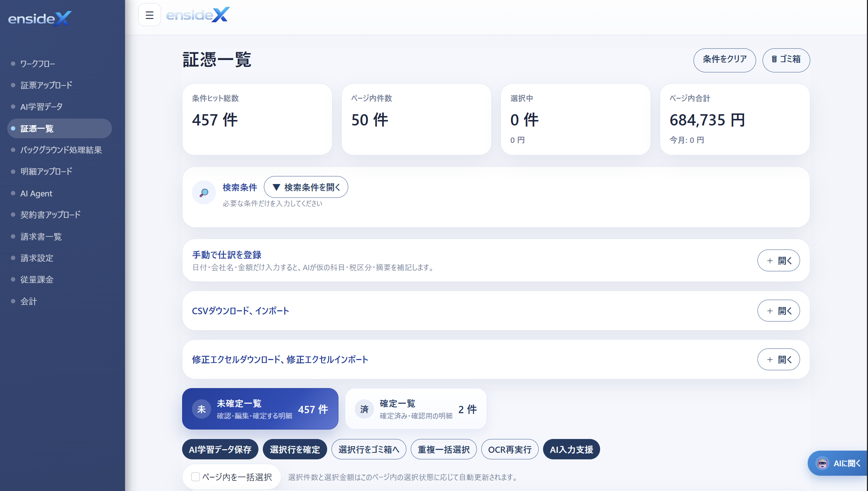Click the sidebar ensideX logo

point(40,18)
